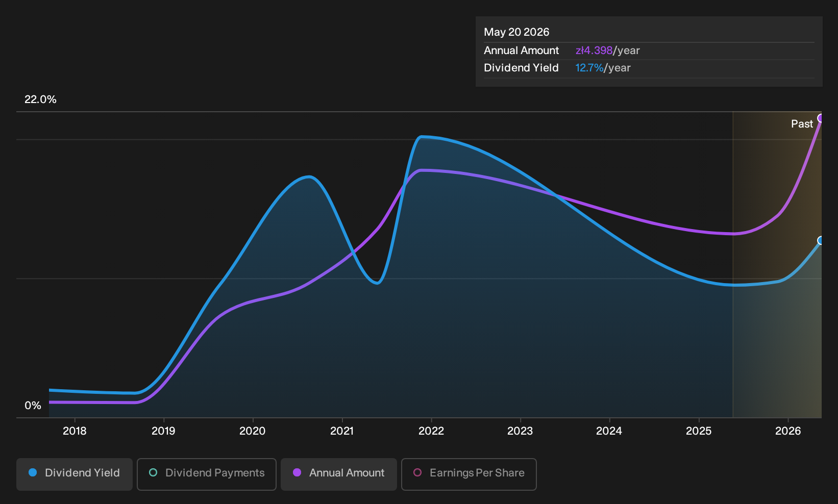Image resolution: width=838 pixels, height=504 pixels.
Task: Click the Dividend Yield tooltip label
Action: pos(521,68)
